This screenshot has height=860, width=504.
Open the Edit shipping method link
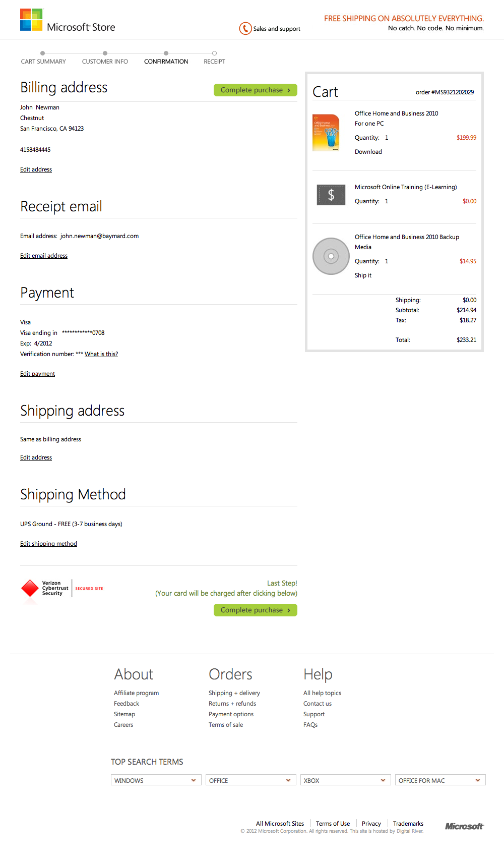(x=48, y=543)
